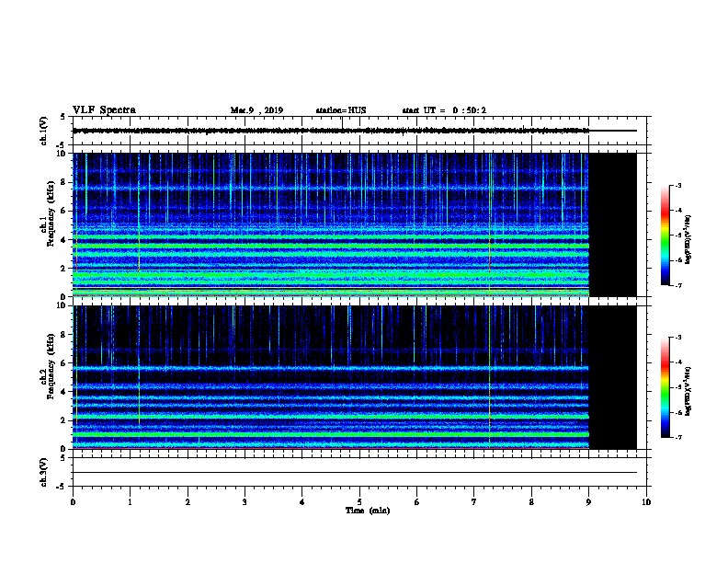728x563 pixels.
Task: Click time axis tick label "7"
Action: [x=474, y=502]
